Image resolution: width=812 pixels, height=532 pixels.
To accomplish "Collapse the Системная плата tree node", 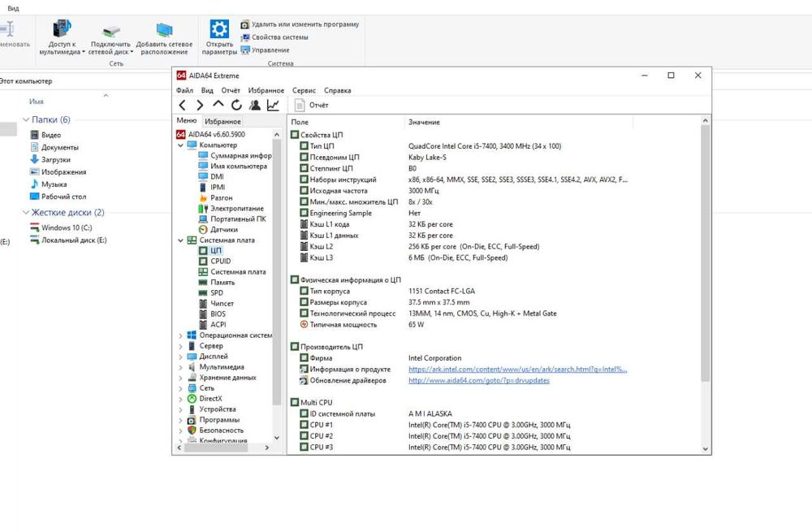I will 180,240.
